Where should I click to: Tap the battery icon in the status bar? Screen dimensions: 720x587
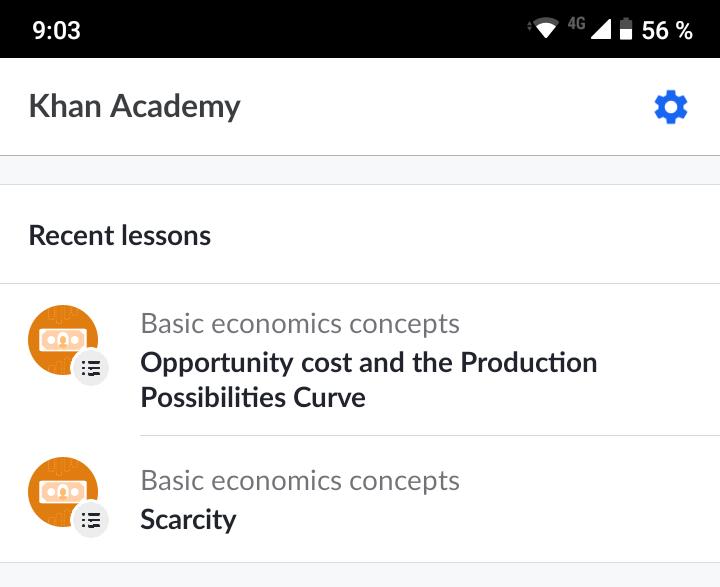coord(626,30)
